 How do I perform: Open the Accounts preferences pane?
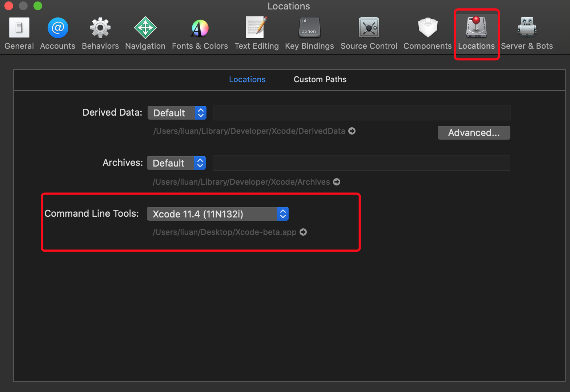pyautogui.click(x=58, y=33)
